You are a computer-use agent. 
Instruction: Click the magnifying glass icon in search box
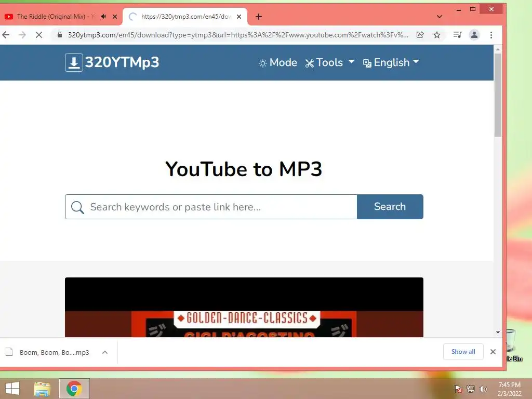coord(77,207)
